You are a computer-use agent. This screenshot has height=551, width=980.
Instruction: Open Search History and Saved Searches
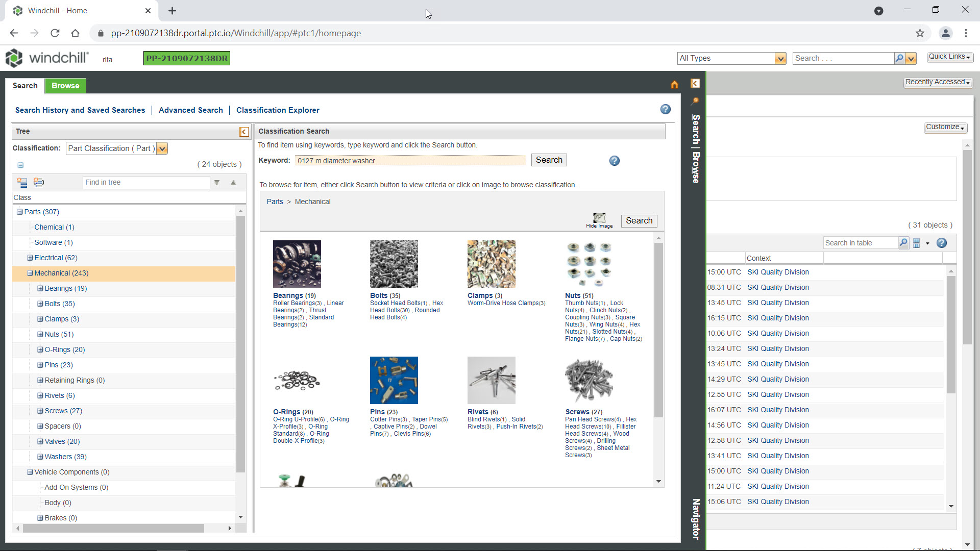(80, 110)
